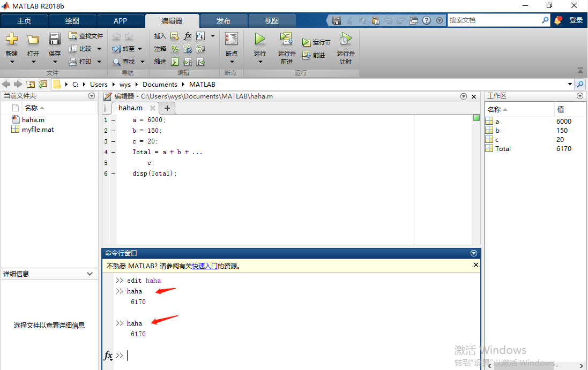Click the 搜索文档 search input field

pos(494,20)
